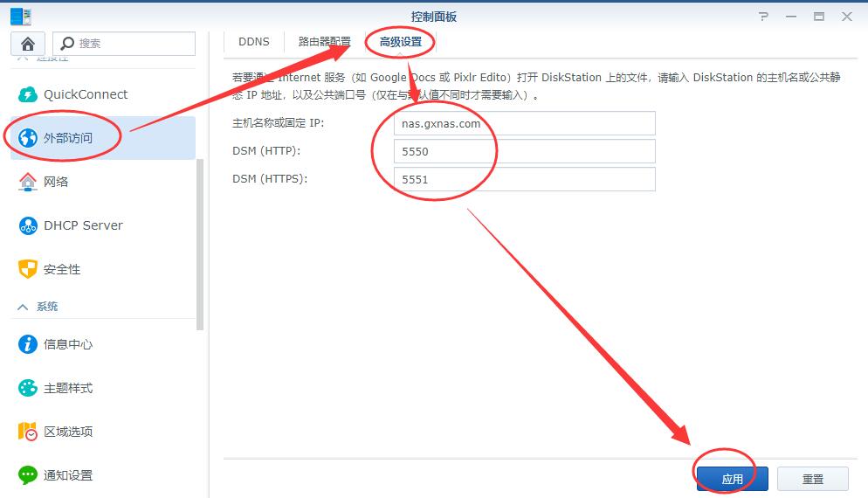Open the Info Center icon
Image resolution: width=868 pixels, height=498 pixels.
coord(28,344)
